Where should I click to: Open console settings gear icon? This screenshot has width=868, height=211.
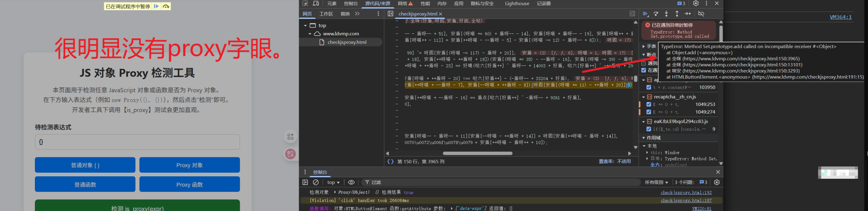click(717, 182)
